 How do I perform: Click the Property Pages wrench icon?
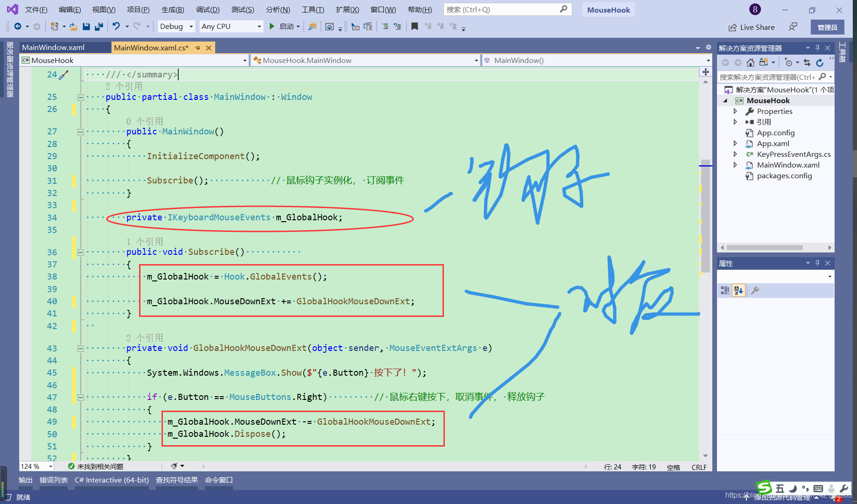click(x=755, y=291)
